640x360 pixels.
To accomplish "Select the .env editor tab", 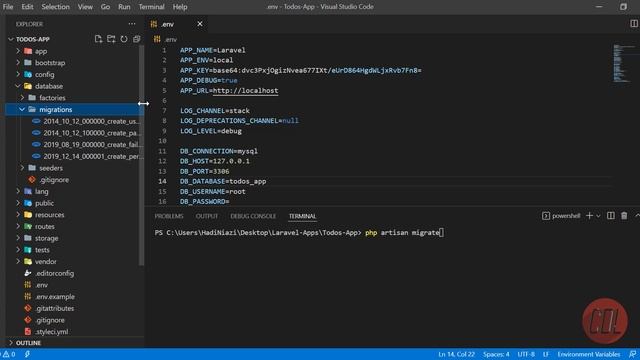I will [177, 24].
